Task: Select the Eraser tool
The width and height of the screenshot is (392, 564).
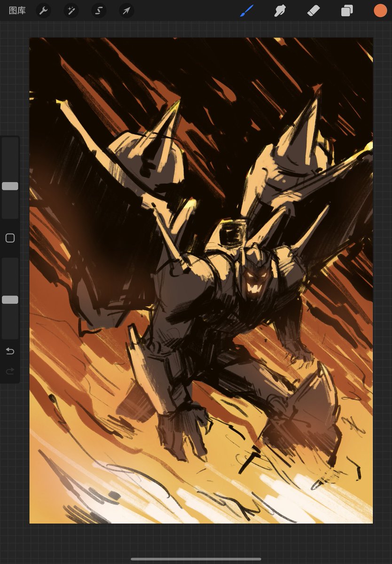Action: pyautogui.click(x=314, y=10)
